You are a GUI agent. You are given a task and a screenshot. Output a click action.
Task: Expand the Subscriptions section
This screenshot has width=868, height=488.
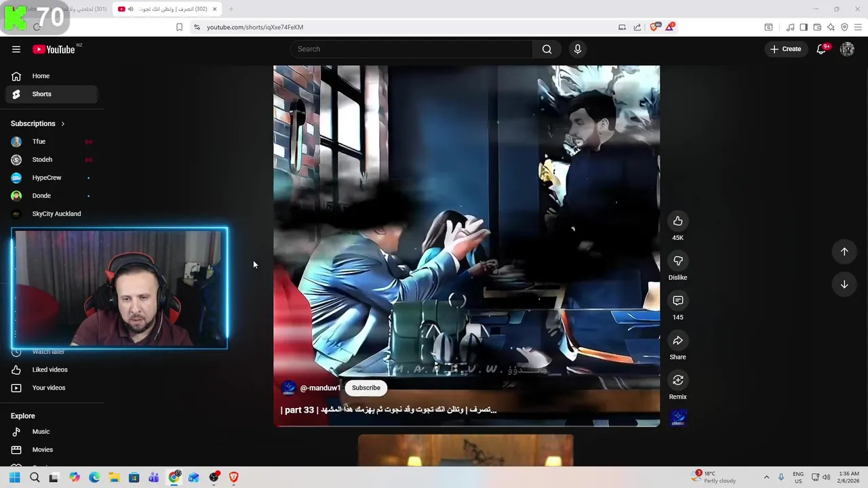click(37, 123)
